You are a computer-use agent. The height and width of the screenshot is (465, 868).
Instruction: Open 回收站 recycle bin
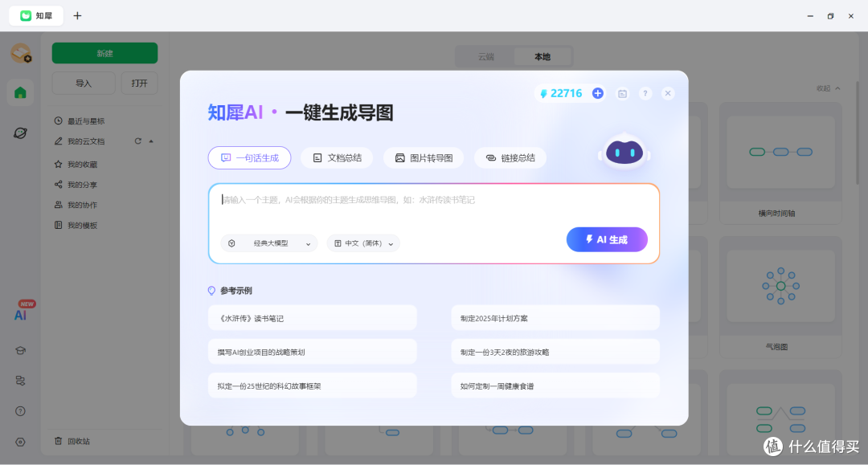(72, 441)
